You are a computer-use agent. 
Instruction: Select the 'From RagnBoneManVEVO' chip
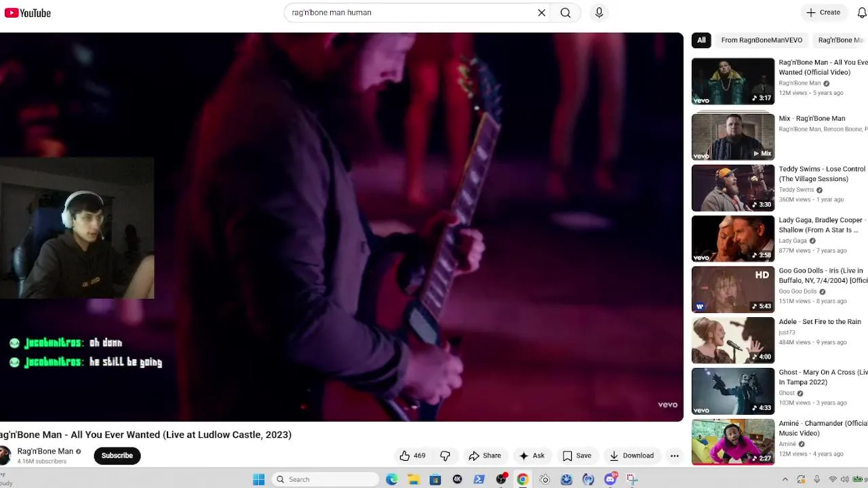[762, 40]
